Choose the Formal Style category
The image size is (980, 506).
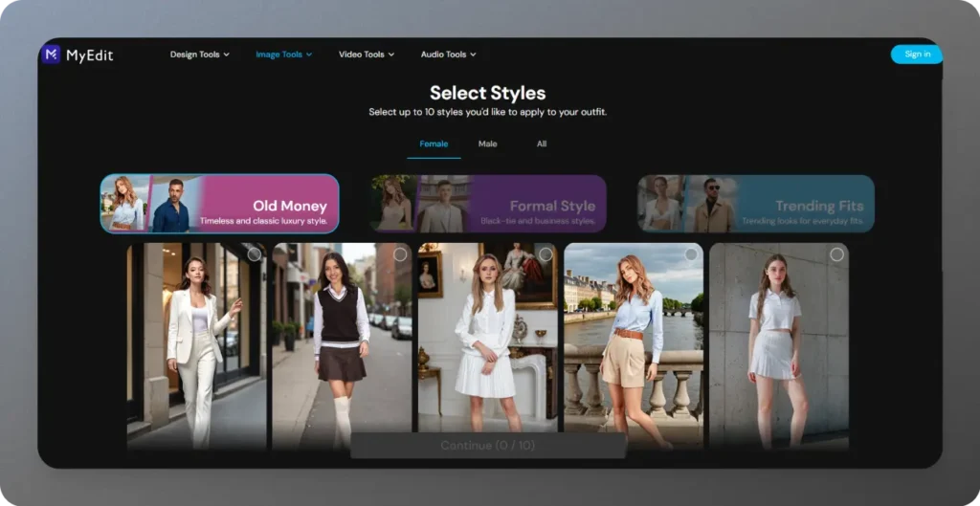click(487, 204)
